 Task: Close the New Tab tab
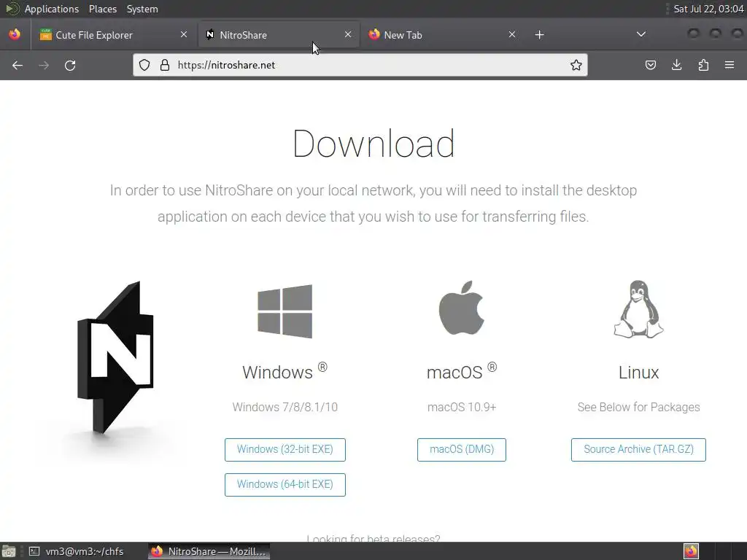511,34
